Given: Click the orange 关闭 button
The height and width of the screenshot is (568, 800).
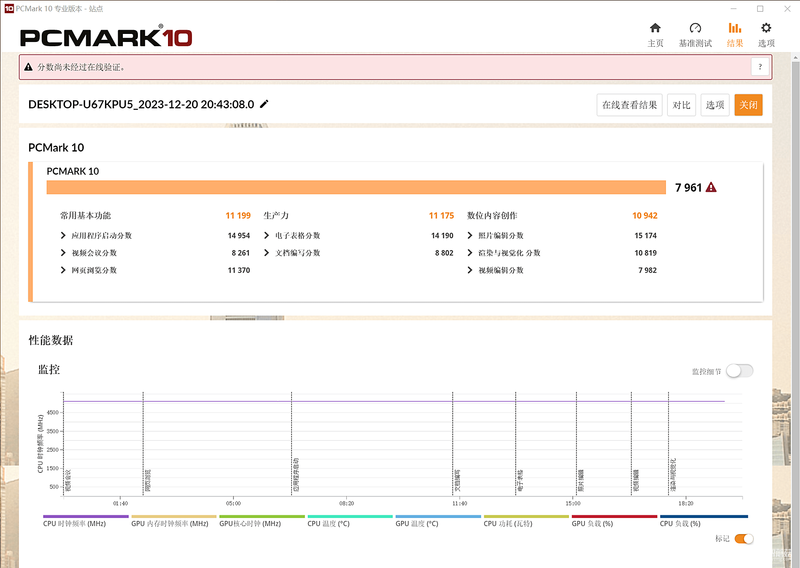Looking at the screenshot, I should point(748,105).
